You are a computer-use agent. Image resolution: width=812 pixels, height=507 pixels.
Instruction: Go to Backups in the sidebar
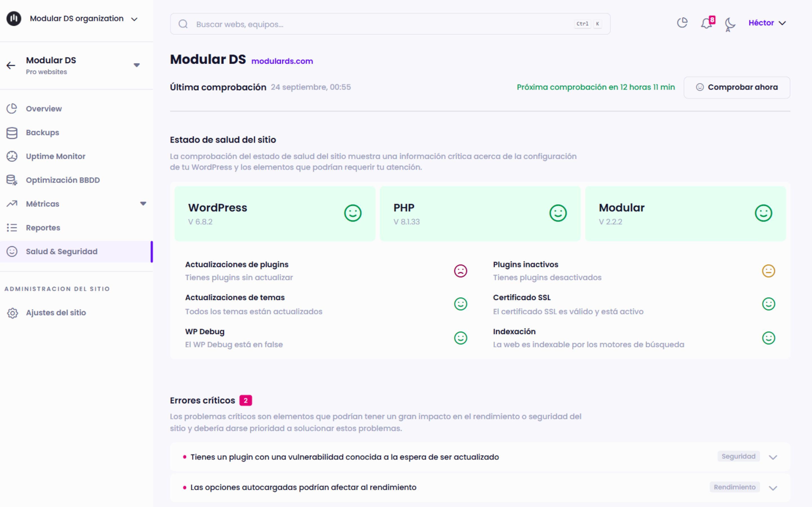42,132
